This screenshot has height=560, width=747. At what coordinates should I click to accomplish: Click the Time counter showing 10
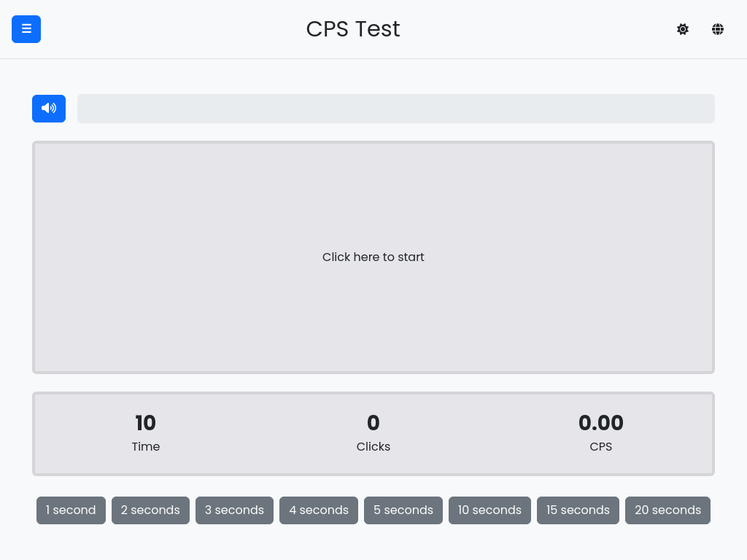coord(146,423)
